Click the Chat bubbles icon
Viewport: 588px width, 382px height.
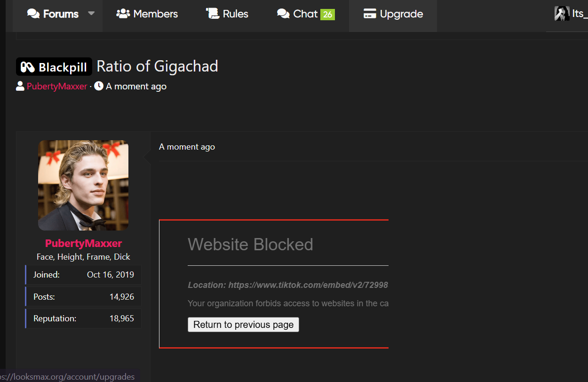(283, 14)
